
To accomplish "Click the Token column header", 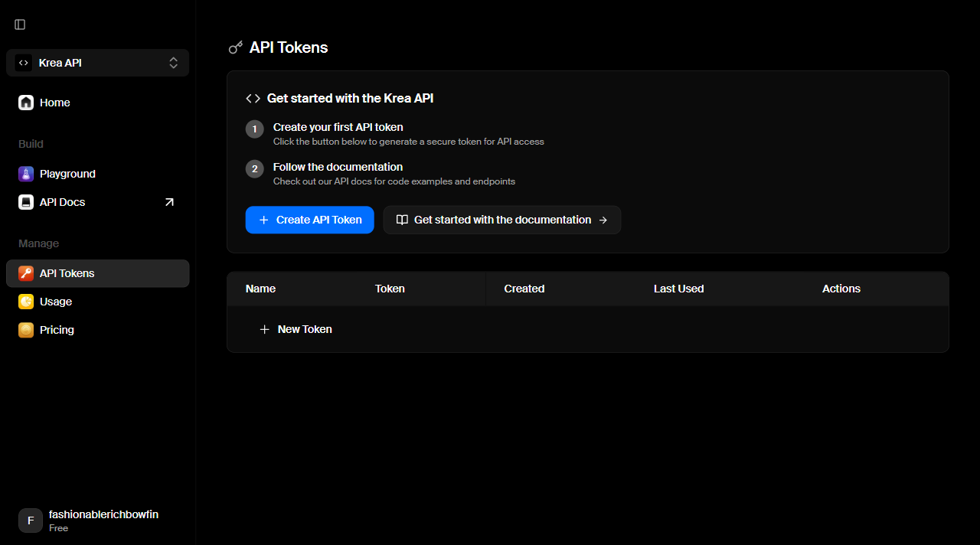I will (x=390, y=289).
